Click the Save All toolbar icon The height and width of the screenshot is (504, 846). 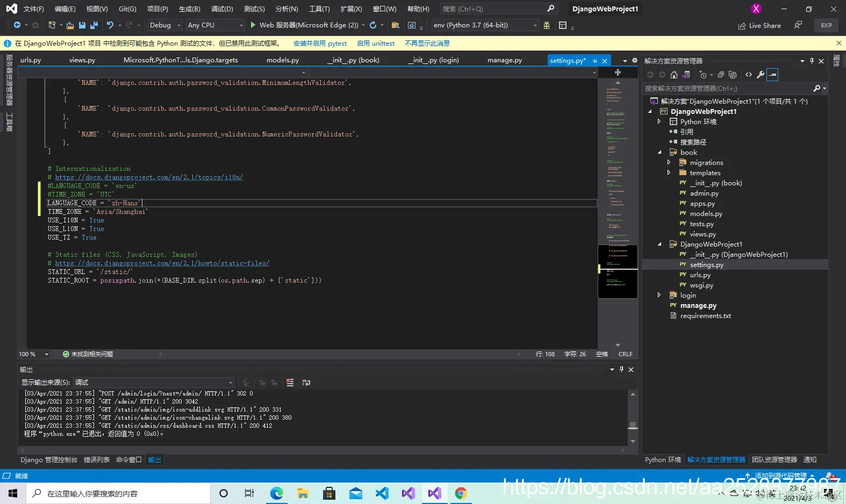94,25
